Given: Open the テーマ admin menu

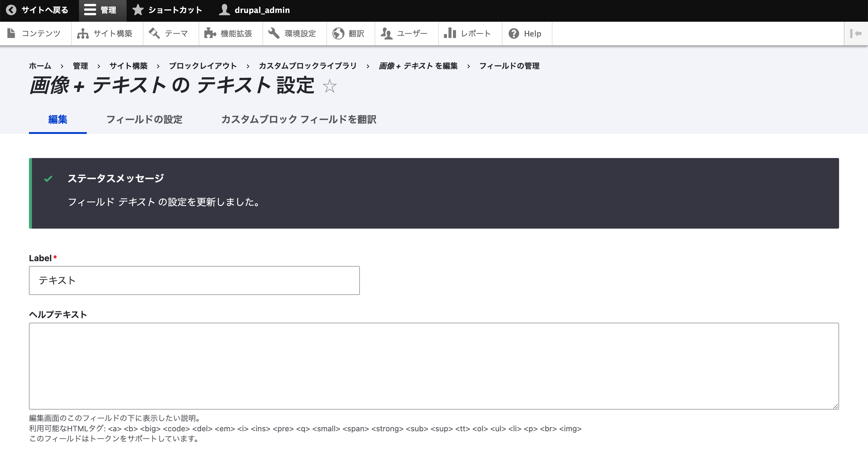Looking at the screenshot, I should (171, 33).
